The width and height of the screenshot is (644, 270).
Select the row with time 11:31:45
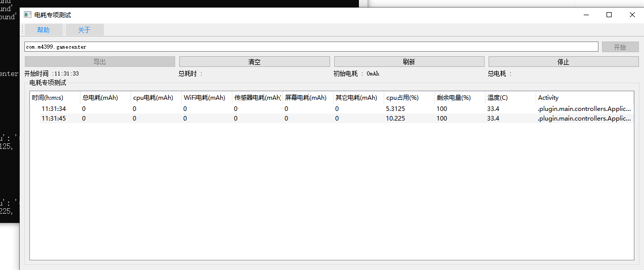332,119
